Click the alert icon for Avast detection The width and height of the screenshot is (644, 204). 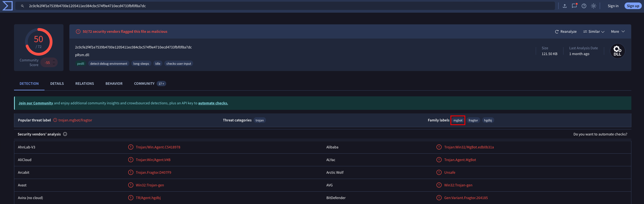tap(131, 185)
